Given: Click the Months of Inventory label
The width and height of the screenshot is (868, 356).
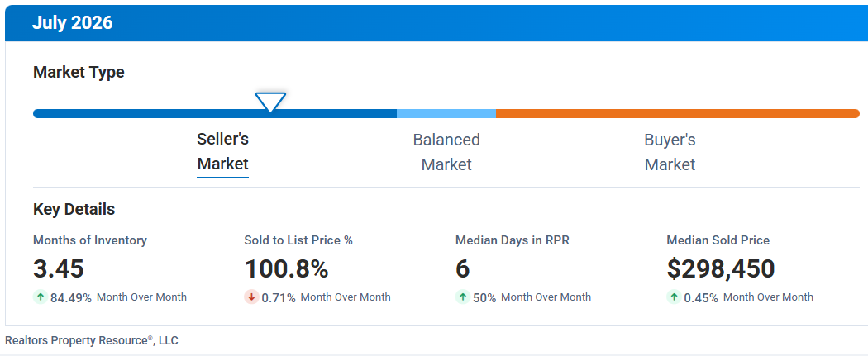Looking at the screenshot, I should (90, 240).
